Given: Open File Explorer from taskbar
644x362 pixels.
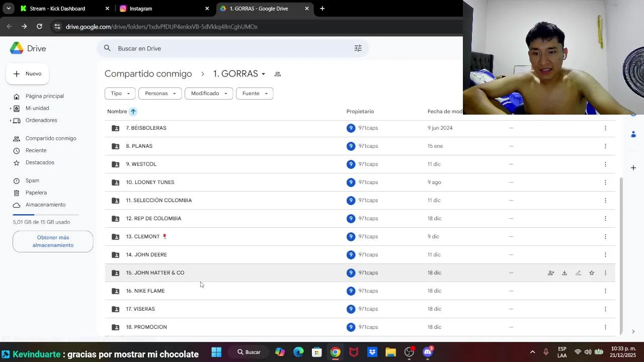Looking at the screenshot, I should [390, 352].
